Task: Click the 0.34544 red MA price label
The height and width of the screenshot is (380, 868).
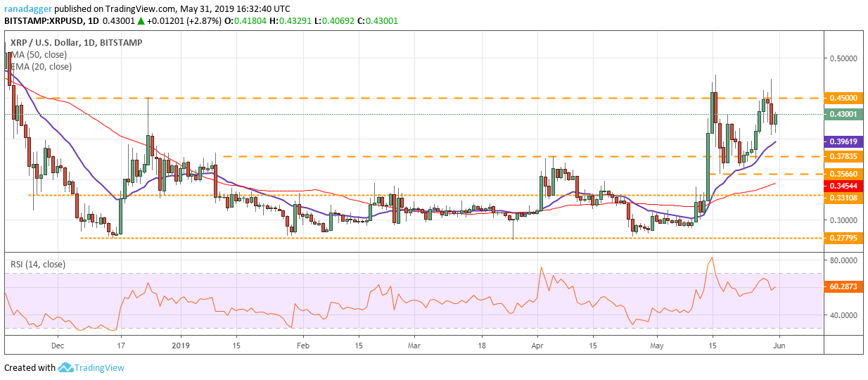Action: [x=844, y=184]
